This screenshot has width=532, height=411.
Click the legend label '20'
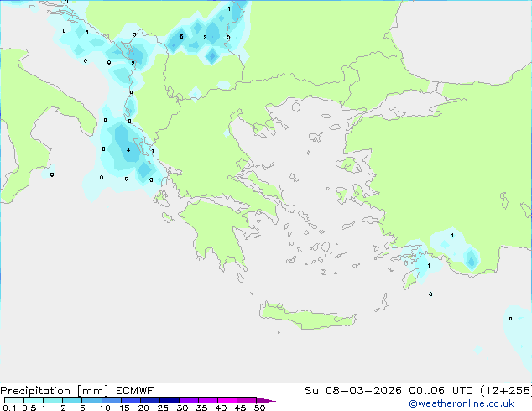click(x=143, y=408)
